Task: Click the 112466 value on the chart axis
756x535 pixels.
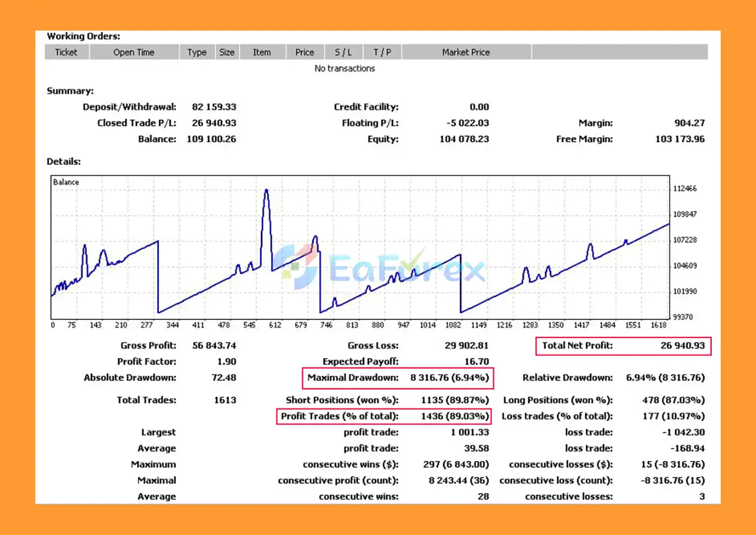Action: click(x=685, y=189)
